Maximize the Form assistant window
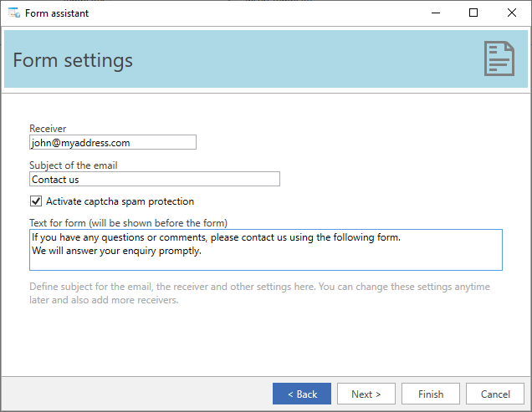This screenshot has height=412, width=532. pos(473,13)
